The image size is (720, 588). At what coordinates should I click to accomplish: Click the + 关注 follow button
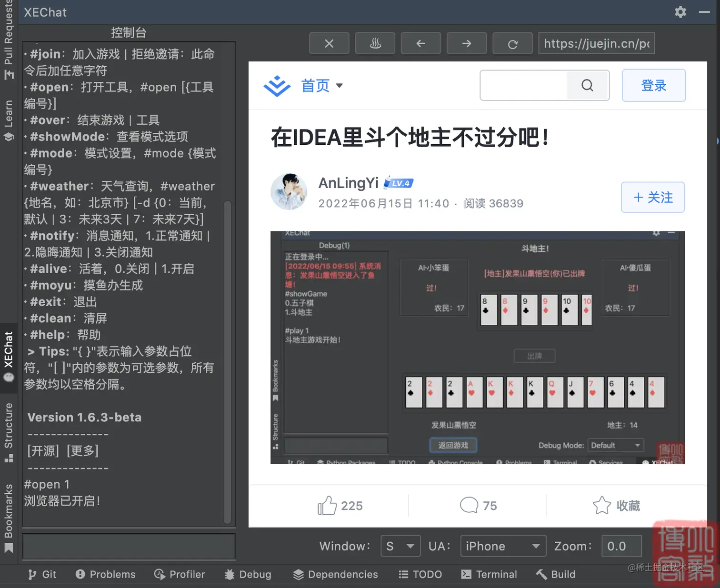[653, 197]
